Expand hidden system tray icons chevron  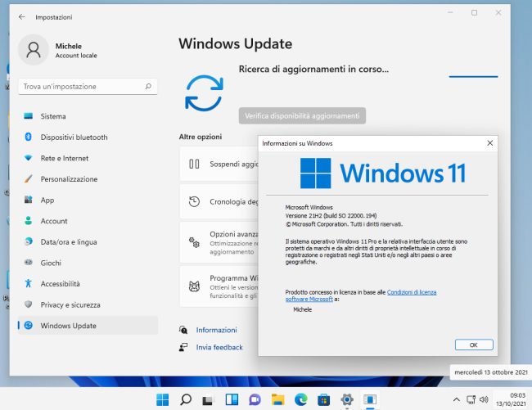click(457, 399)
